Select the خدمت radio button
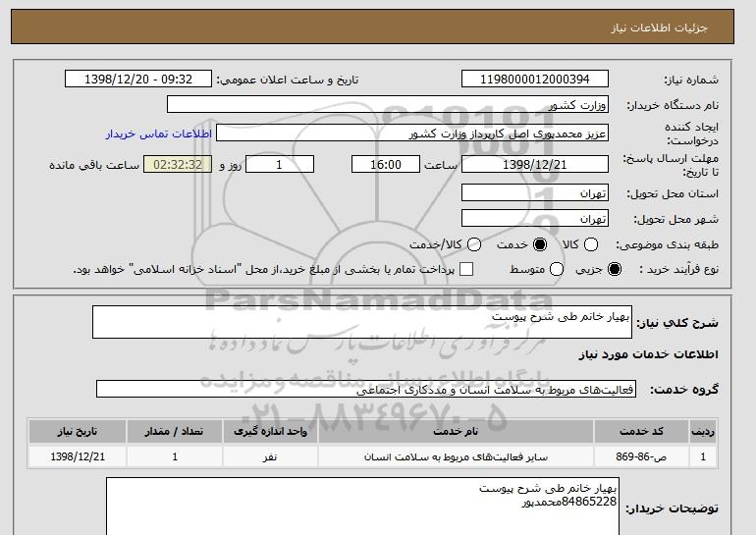Viewport: 756px width, 535px height. 540,244
